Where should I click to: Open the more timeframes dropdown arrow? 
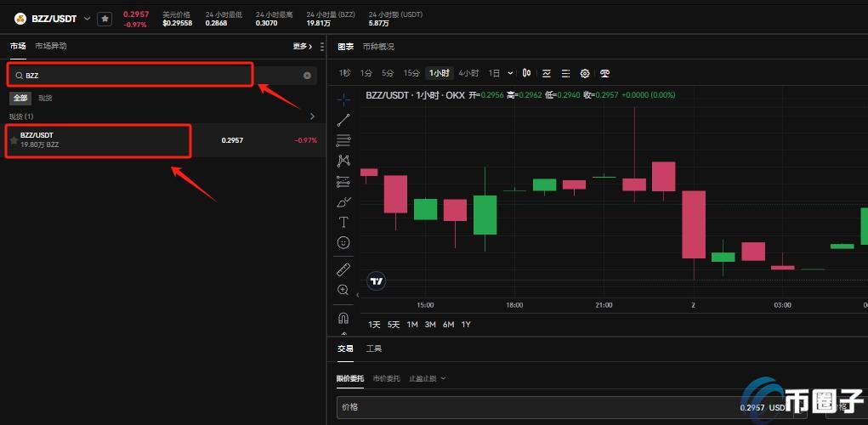(x=509, y=73)
